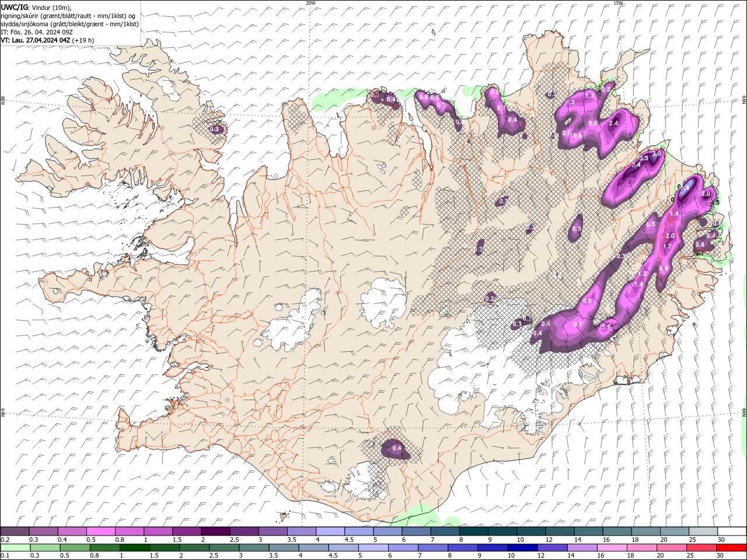Click the pale green swatch between 0.1 and 0.3, lower scale
Image resolution: width=747 pixels, height=560 pixels.
click(x=15, y=548)
